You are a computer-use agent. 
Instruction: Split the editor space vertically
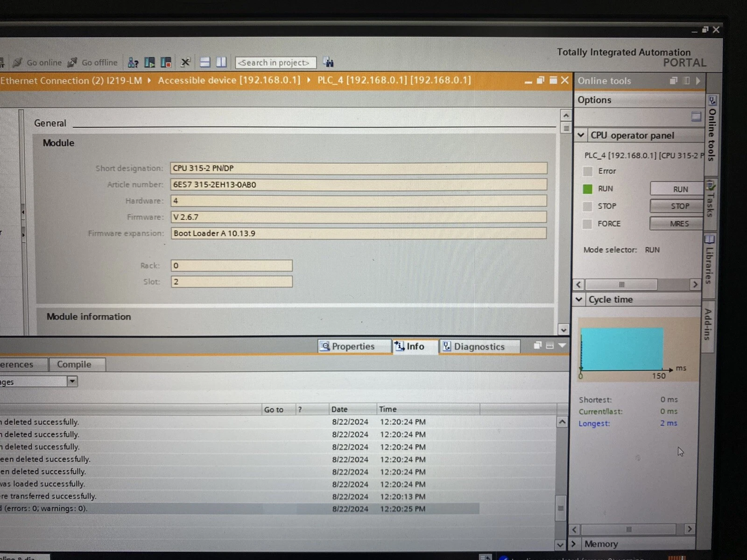[221, 63]
